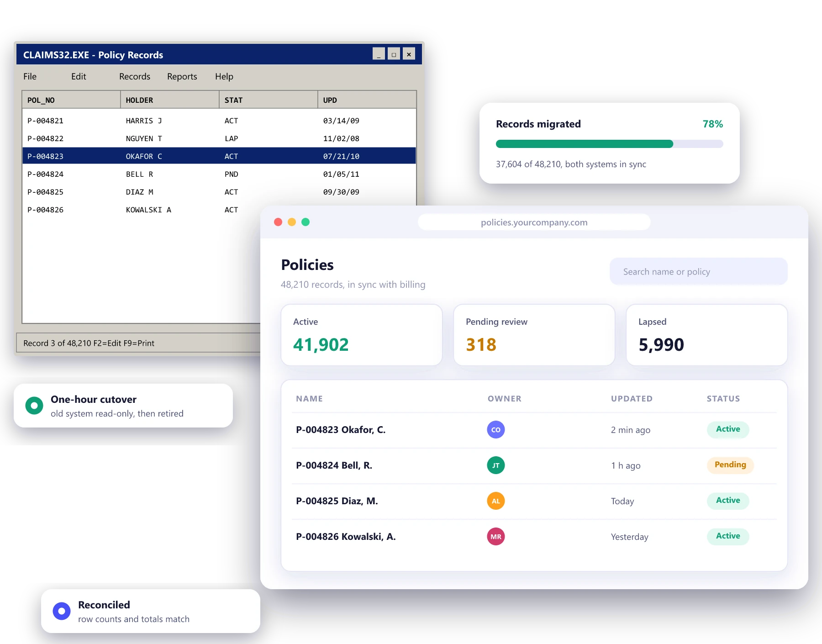Click the Records migrated progress bar
822x644 pixels.
(x=610, y=144)
